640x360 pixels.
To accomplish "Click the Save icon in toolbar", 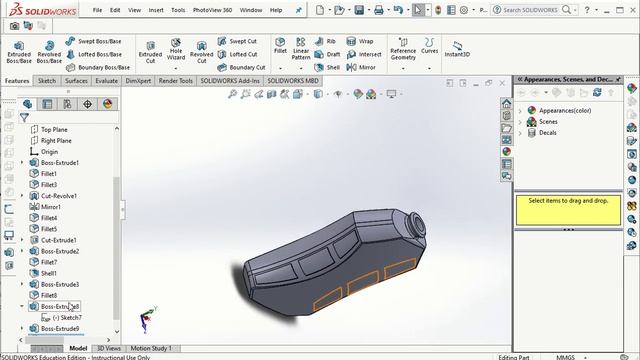I will coord(359,10).
